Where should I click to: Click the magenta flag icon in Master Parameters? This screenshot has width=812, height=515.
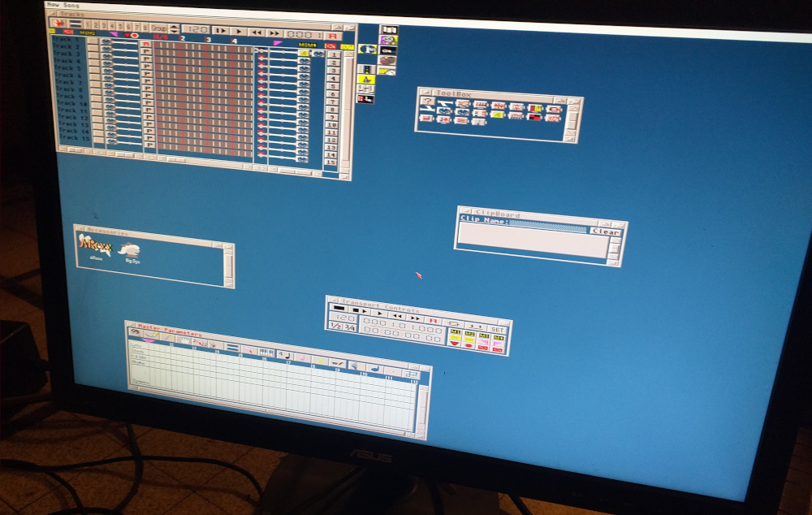(x=148, y=340)
